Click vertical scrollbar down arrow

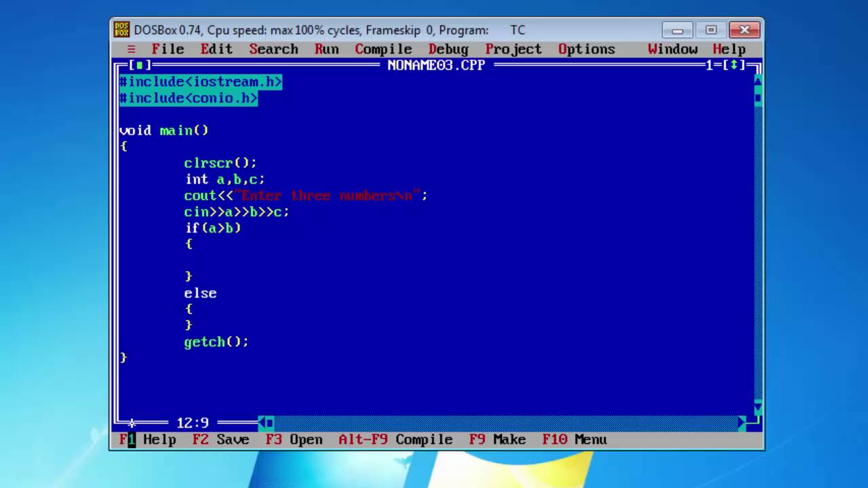click(x=758, y=407)
